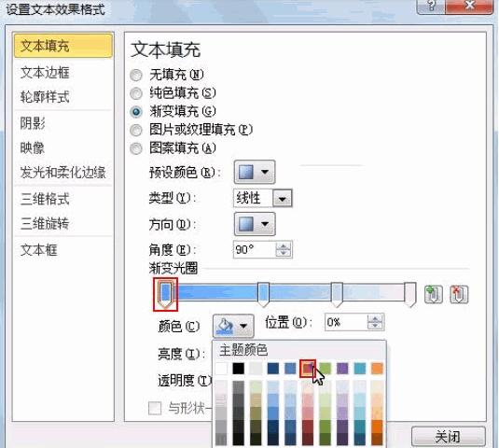Increase the 角度 angle spinner
This screenshot has height=448, width=499.
point(284,245)
